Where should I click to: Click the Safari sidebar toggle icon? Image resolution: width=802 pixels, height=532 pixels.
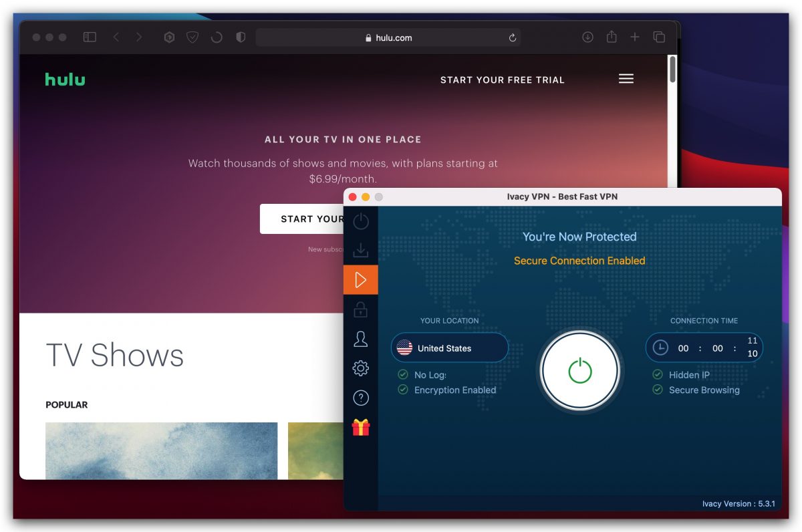pyautogui.click(x=90, y=37)
